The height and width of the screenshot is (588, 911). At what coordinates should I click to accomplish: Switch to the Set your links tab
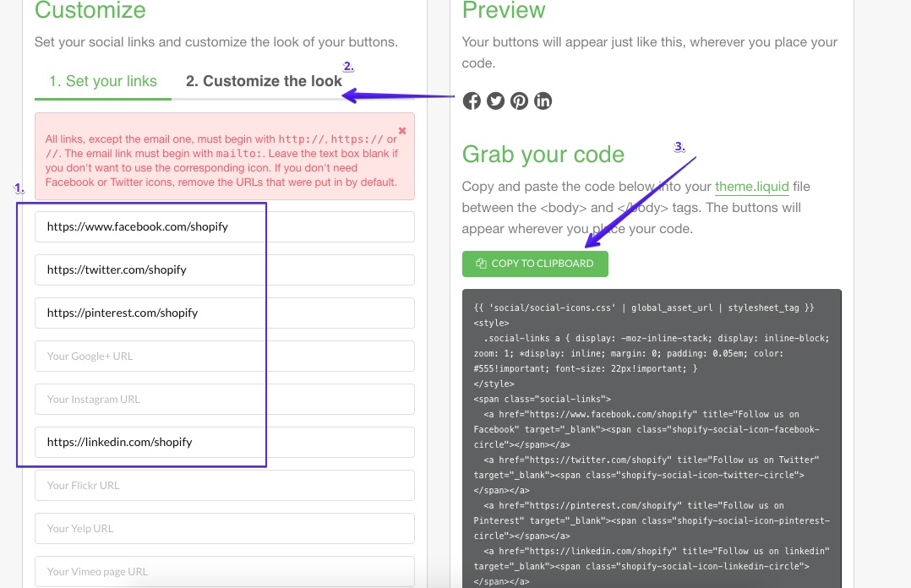pyautogui.click(x=103, y=81)
